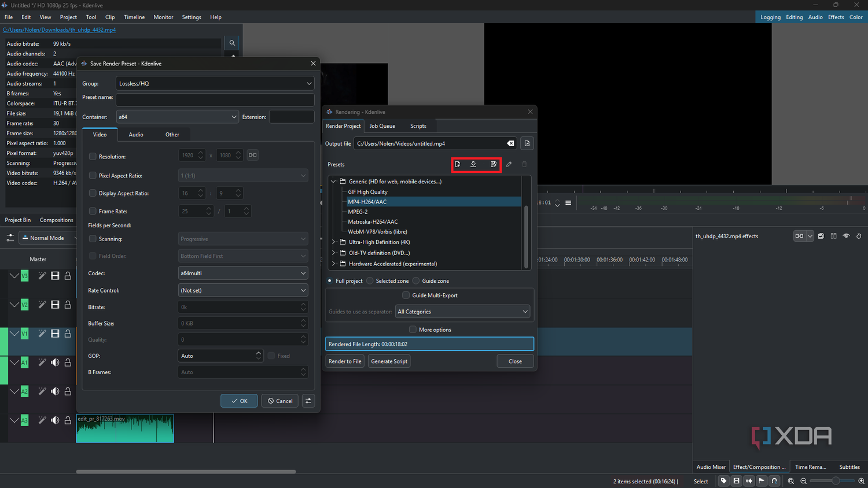The image size is (868, 488).
Task: Lock the V3 track
Action: tap(68, 276)
